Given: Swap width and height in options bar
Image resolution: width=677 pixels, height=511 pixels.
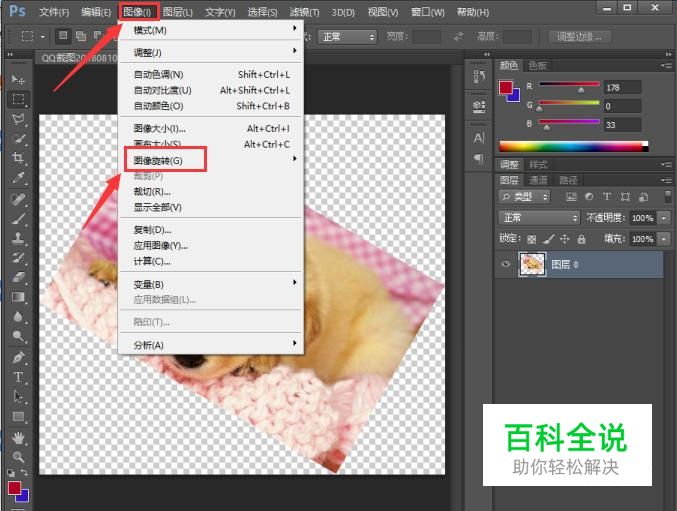Looking at the screenshot, I should pos(459,37).
